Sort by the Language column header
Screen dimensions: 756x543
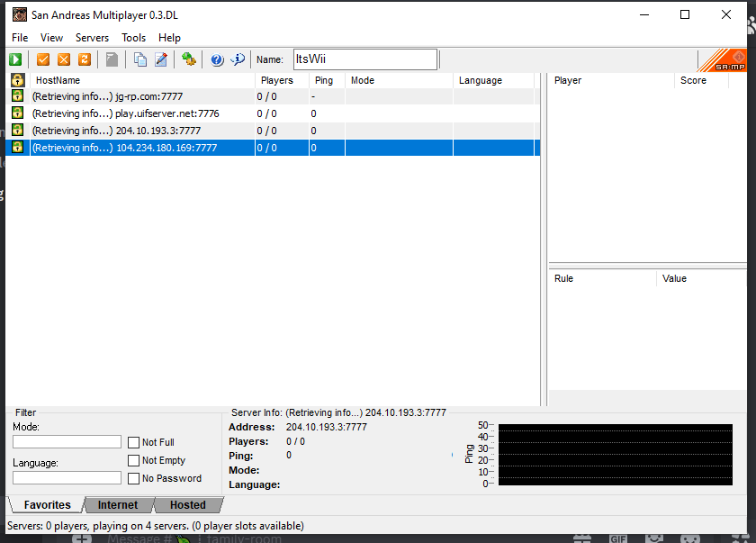[494, 80]
